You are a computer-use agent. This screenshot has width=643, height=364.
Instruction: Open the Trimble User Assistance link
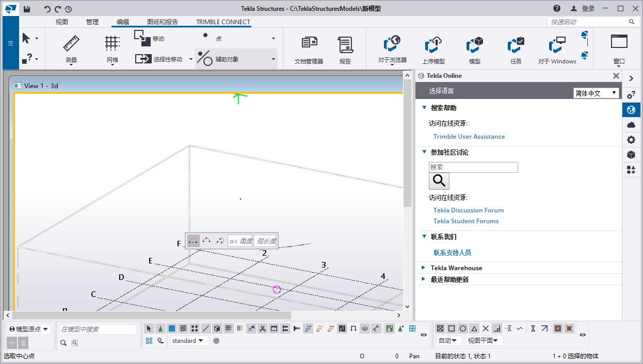pyautogui.click(x=469, y=137)
